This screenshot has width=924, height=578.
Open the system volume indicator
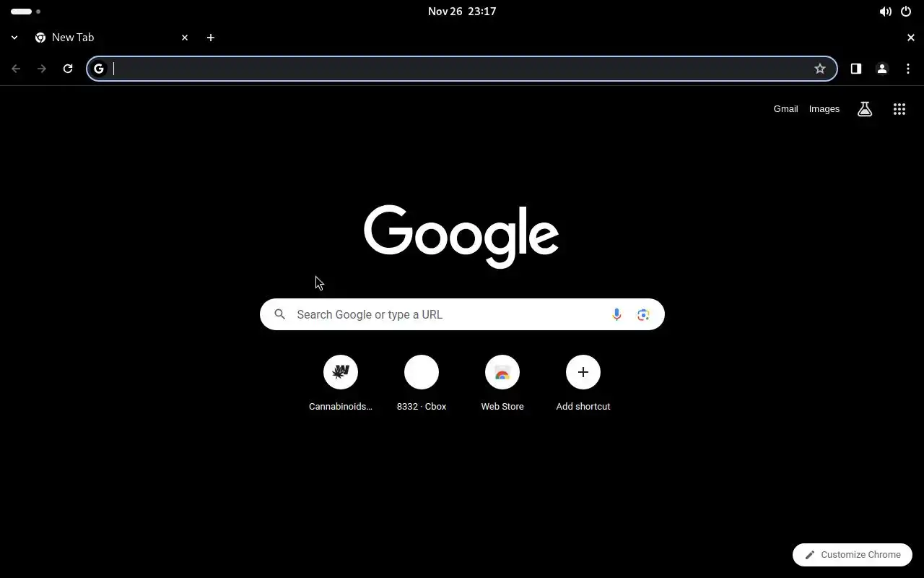pos(885,12)
